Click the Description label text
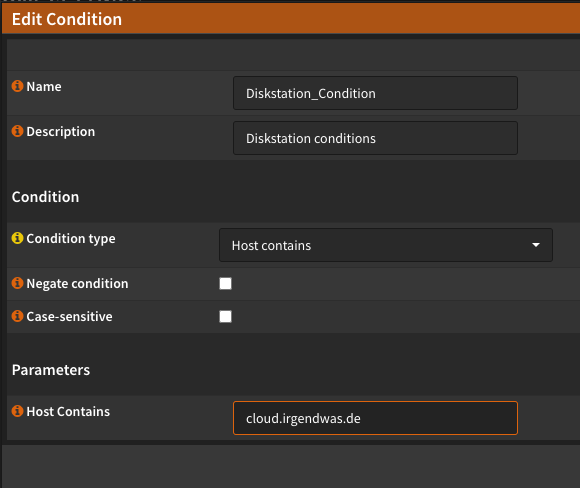580x488 pixels. click(61, 132)
